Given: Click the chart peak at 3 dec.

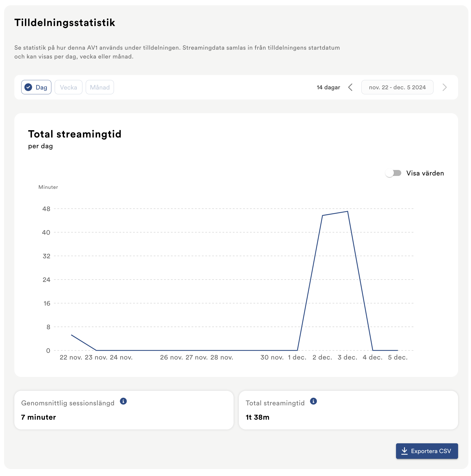Looking at the screenshot, I should click(348, 211).
